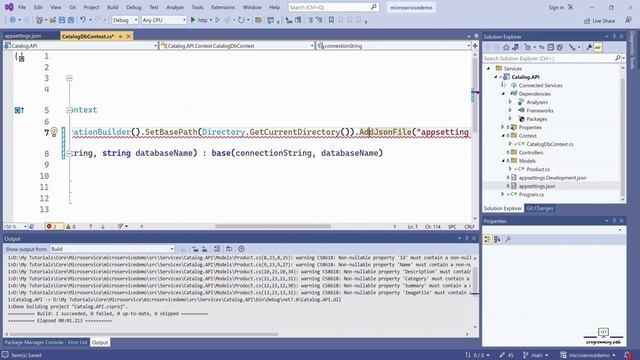Expand the Properties folder in Solution Explorer
The height and width of the screenshot is (360, 640).
(x=503, y=127)
